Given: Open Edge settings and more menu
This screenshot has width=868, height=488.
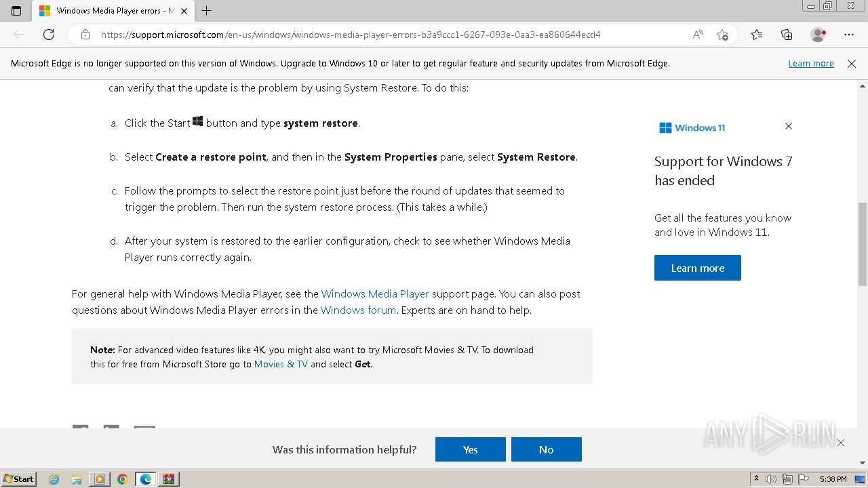Looking at the screenshot, I should click(849, 35).
